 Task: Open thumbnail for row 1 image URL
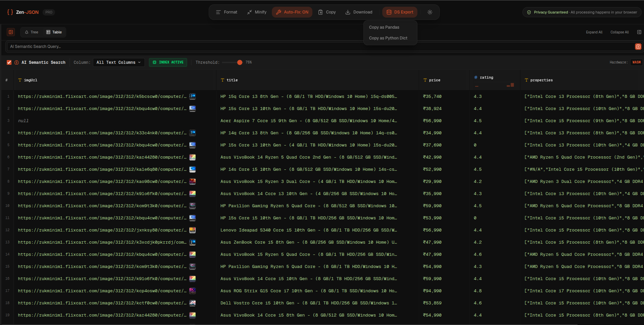point(192,97)
